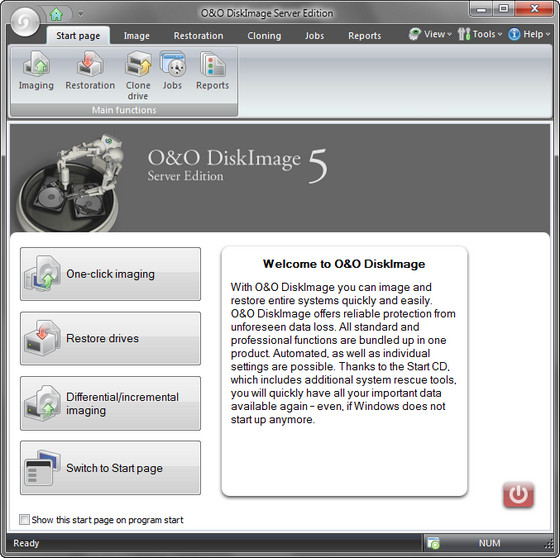Click the window resize grip in status bar
Screen dimensions: 560x558
549,544
